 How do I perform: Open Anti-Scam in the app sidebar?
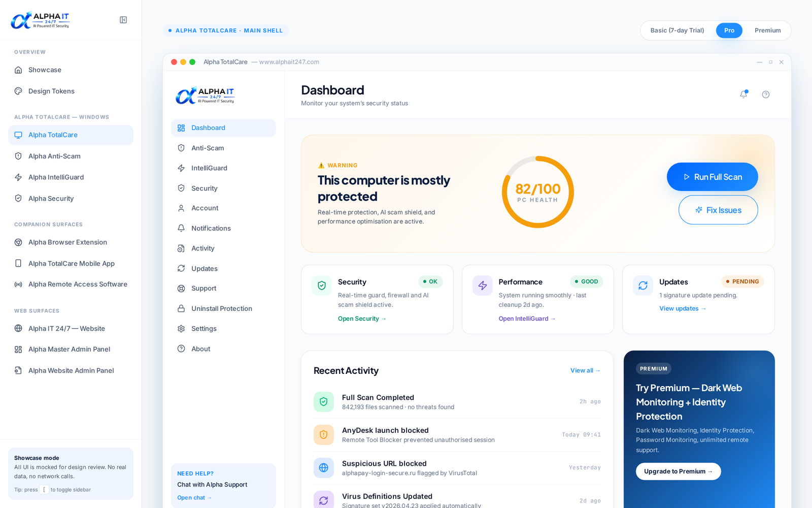(223, 148)
